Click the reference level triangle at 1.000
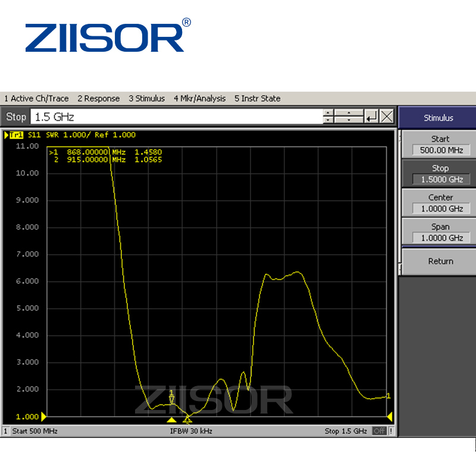Screen dimensions: 476x476 43,416
